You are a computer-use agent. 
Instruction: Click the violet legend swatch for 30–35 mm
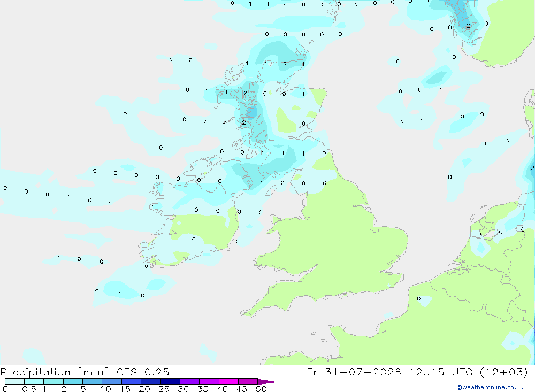tap(190, 381)
